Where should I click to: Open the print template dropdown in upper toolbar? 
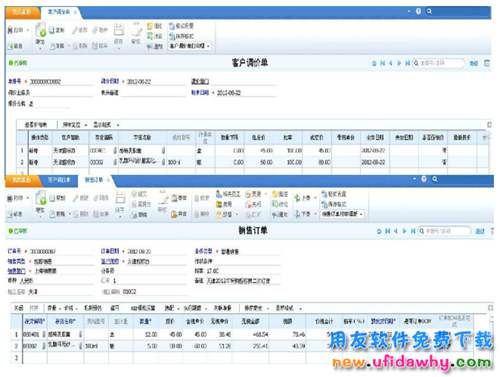click(x=189, y=46)
